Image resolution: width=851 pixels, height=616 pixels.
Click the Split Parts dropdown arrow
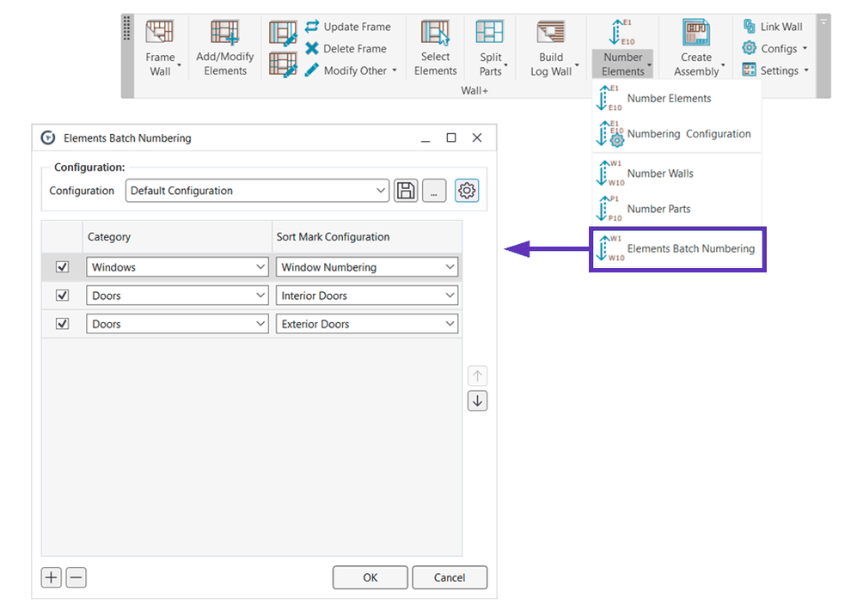tap(505, 65)
